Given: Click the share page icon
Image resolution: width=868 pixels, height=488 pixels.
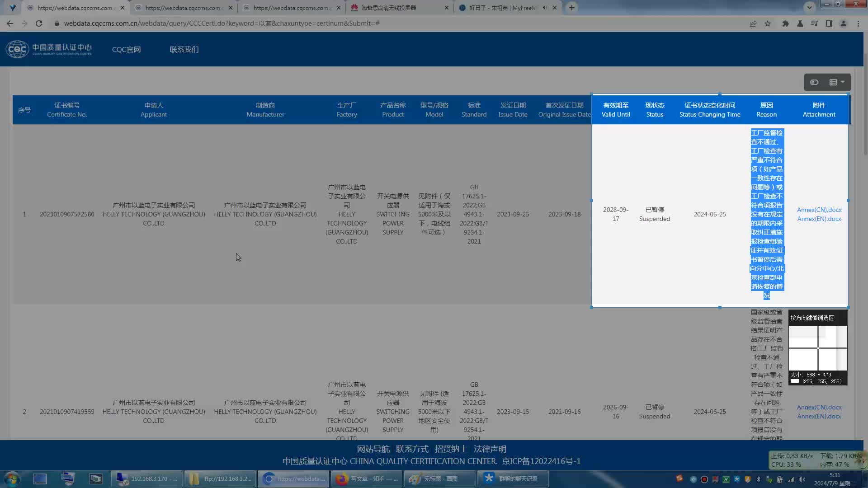Looking at the screenshot, I should click(753, 23).
